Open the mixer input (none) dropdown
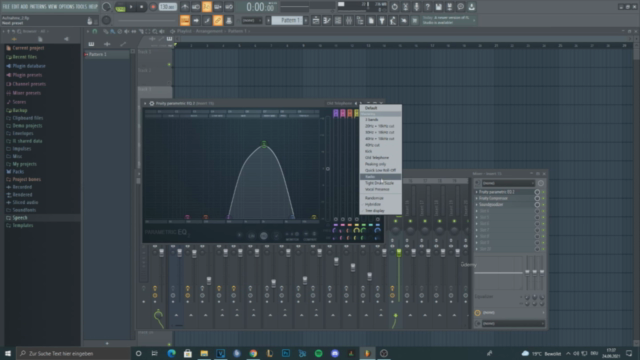This screenshot has width=640, height=360. (x=508, y=183)
